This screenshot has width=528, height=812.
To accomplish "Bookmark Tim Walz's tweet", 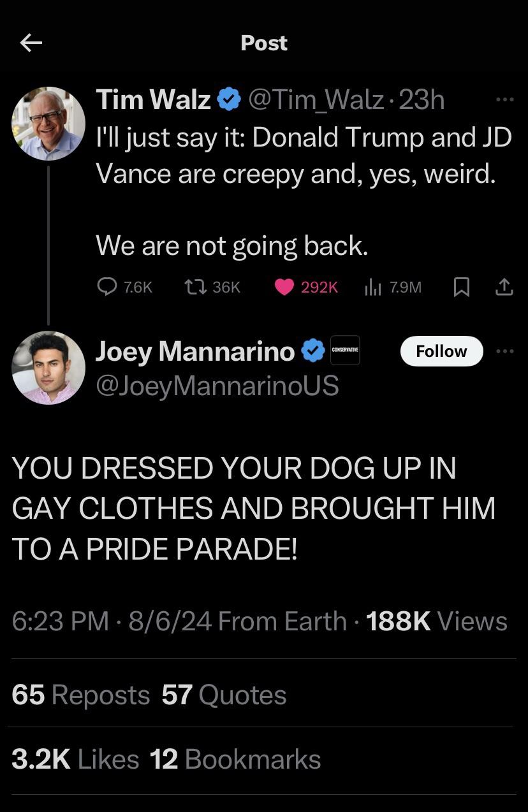I will [460, 288].
